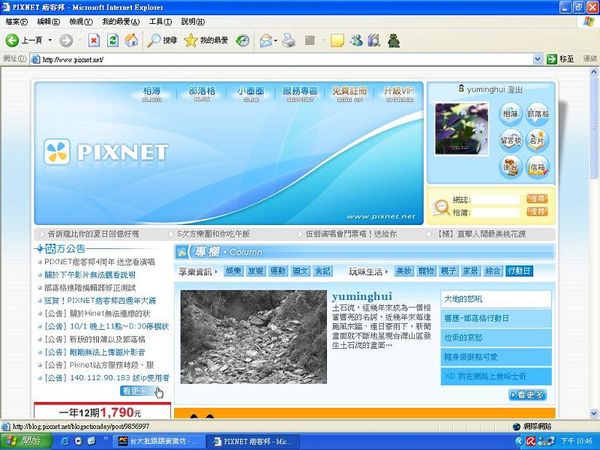Open announcement 140.112.90.183 該ip使用者

coord(106,378)
